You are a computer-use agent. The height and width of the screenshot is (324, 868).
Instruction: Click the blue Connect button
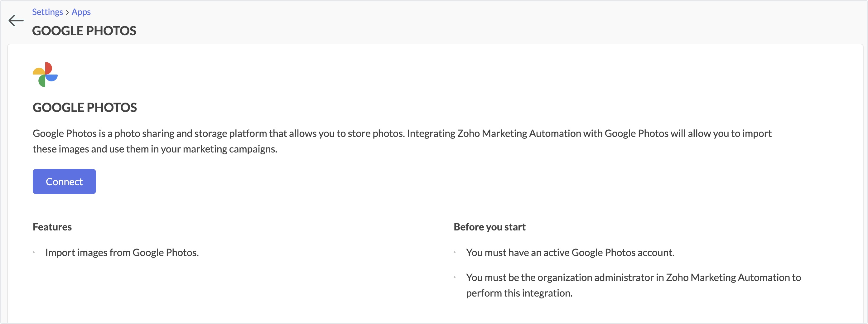click(x=64, y=181)
